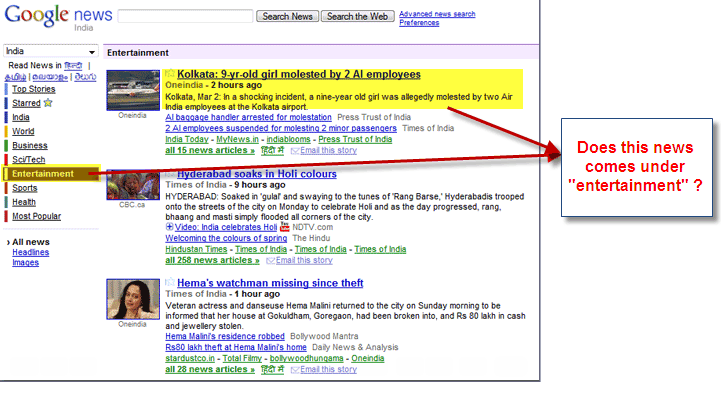Open Hindi version of Hema theft story

[272, 369]
